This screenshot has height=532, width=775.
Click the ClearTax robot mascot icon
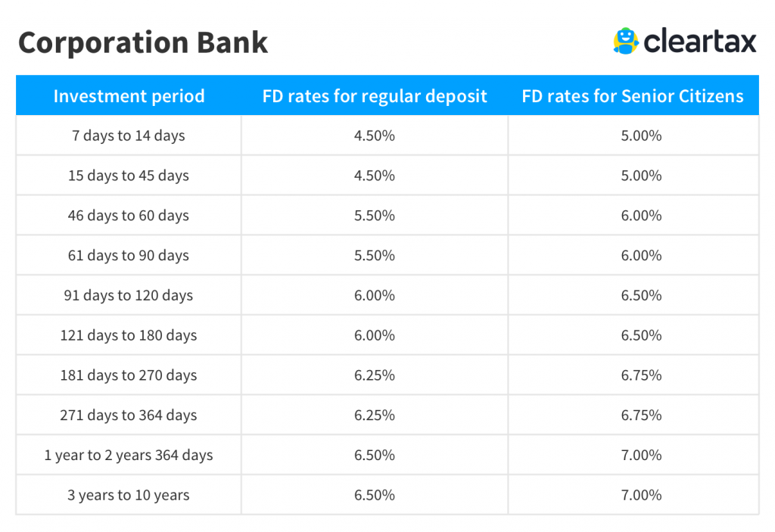[x=626, y=41]
